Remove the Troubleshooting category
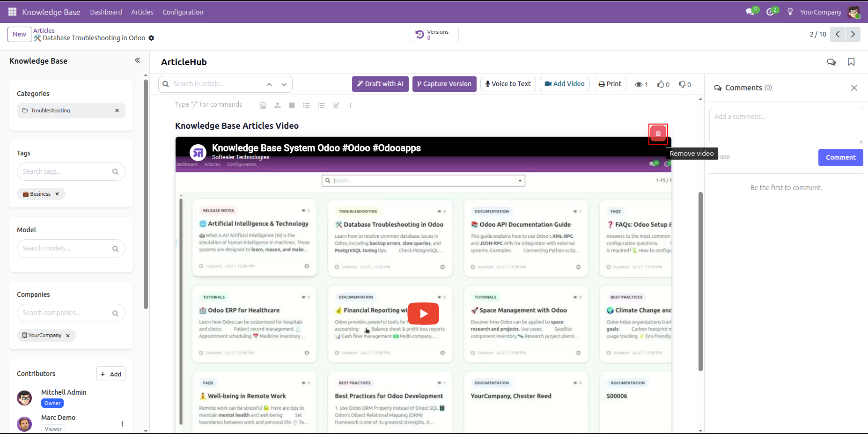 pos(117,110)
